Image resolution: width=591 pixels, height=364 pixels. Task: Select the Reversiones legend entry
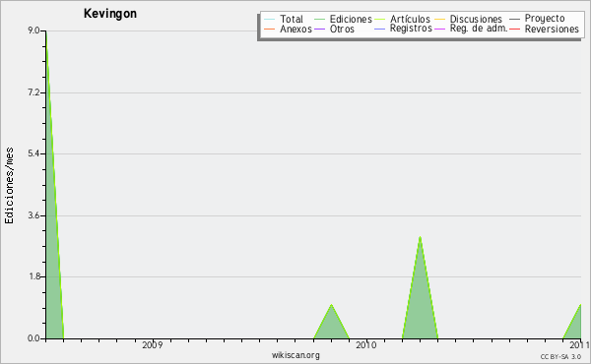point(552,29)
